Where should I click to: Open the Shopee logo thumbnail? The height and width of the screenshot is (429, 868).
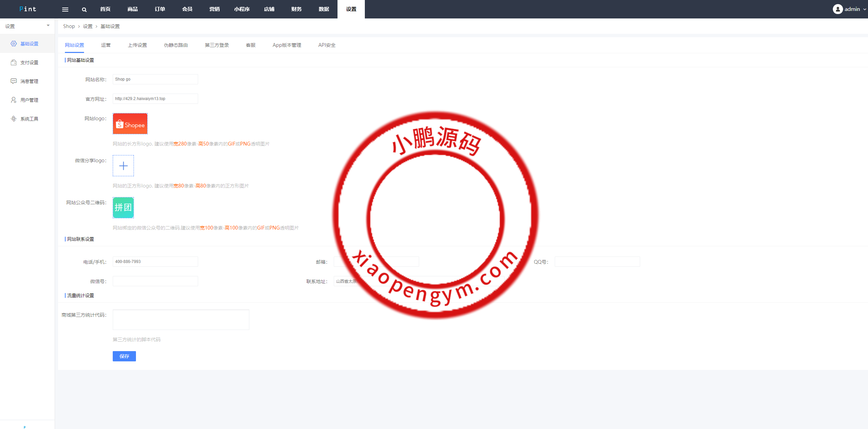click(130, 124)
